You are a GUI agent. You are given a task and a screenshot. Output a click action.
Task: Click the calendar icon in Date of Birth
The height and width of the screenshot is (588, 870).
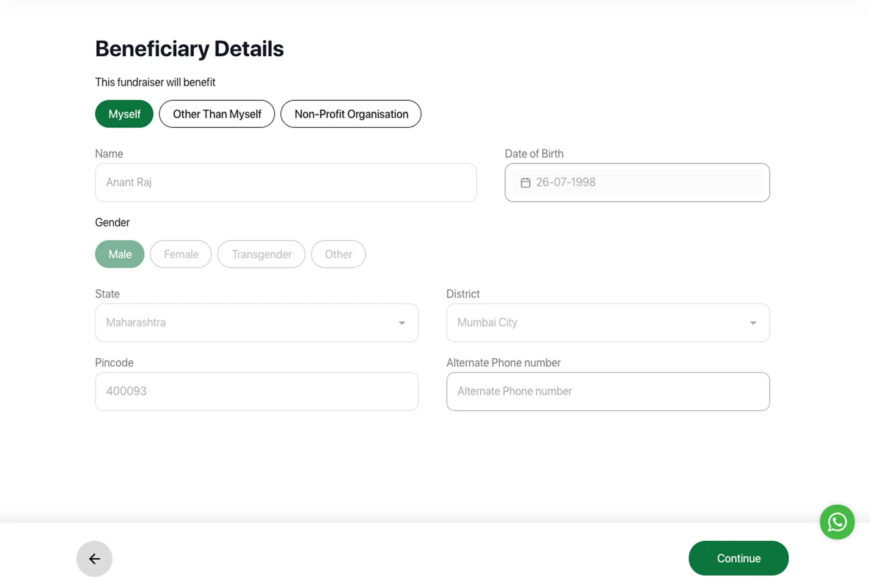pyautogui.click(x=525, y=183)
